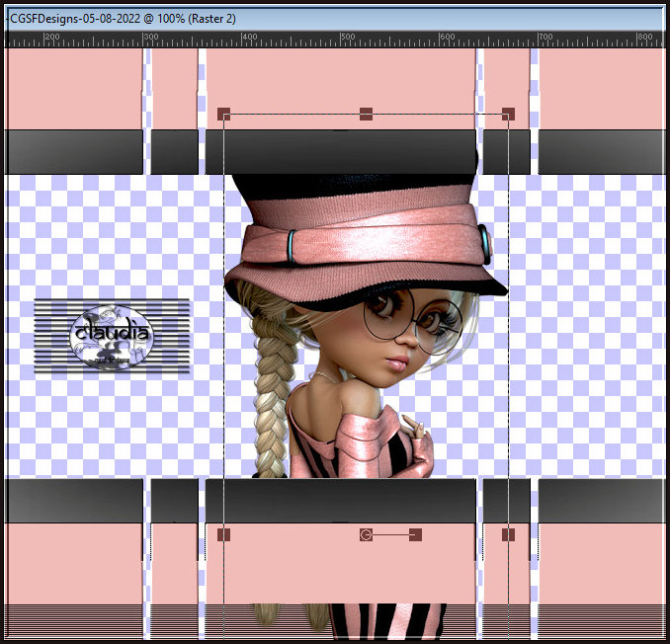
Task: Click the ruler mark labeled 400
Action: coord(250,37)
